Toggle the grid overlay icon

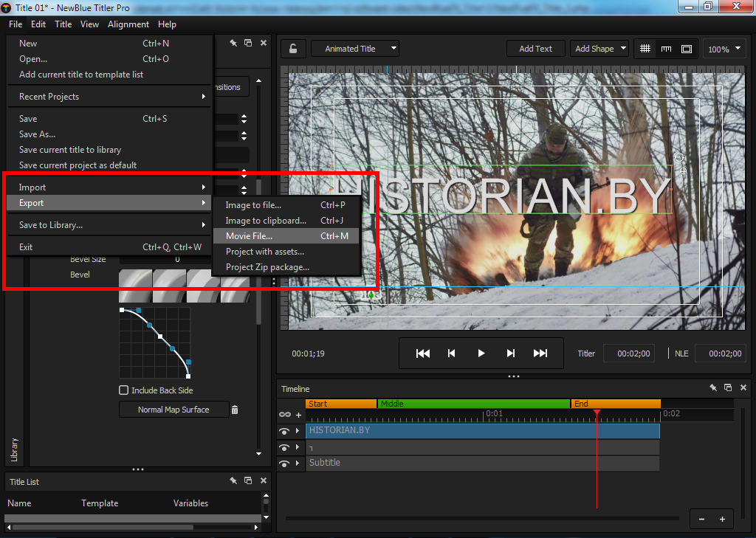(645, 49)
